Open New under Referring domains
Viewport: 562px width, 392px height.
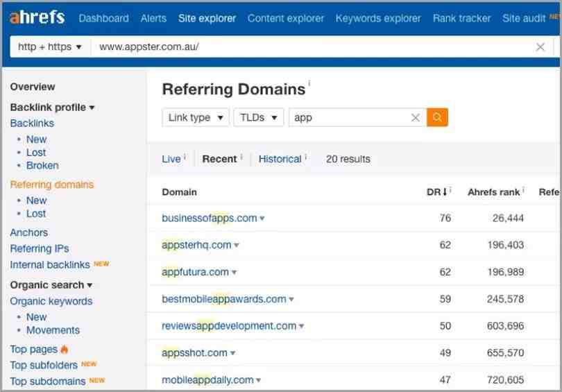[x=36, y=201]
